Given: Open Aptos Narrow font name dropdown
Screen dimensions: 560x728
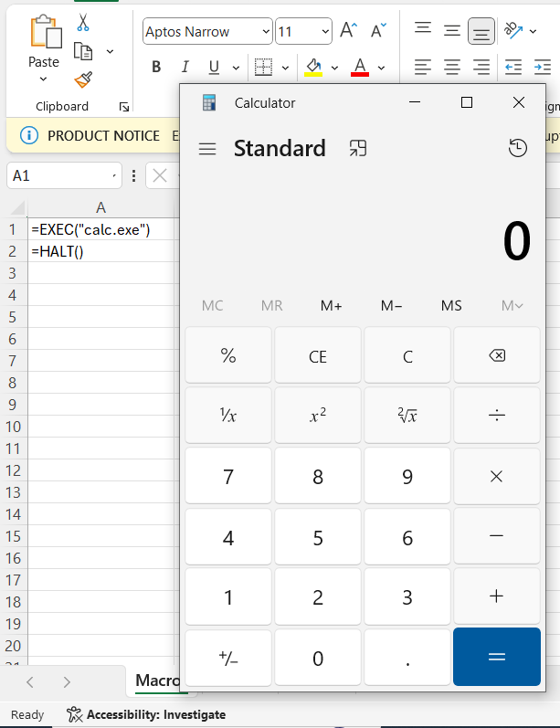Looking at the screenshot, I should (266, 32).
